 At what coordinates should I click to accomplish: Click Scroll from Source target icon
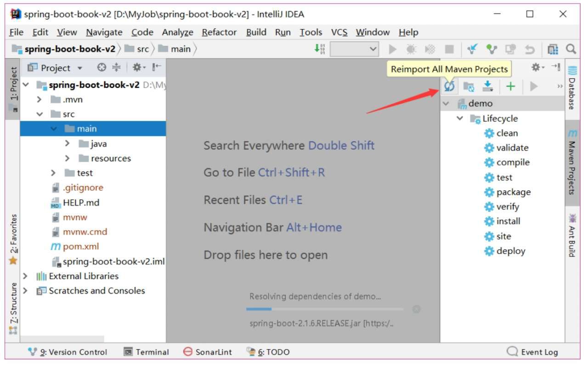(102, 68)
